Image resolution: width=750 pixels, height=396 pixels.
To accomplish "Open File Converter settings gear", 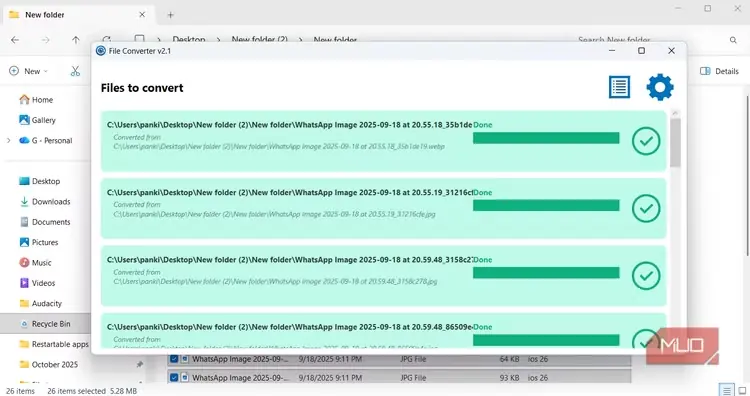I will pyautogui.click(x=660, y=87).
